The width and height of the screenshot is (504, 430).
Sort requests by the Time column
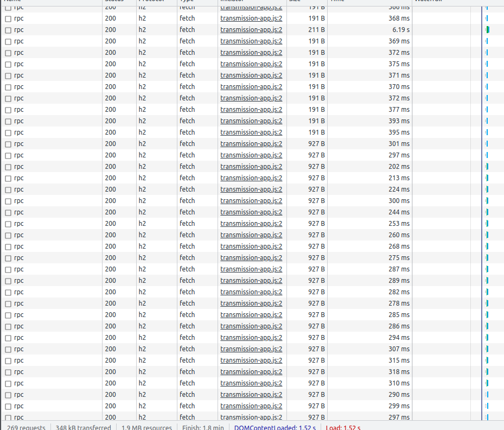337,1
